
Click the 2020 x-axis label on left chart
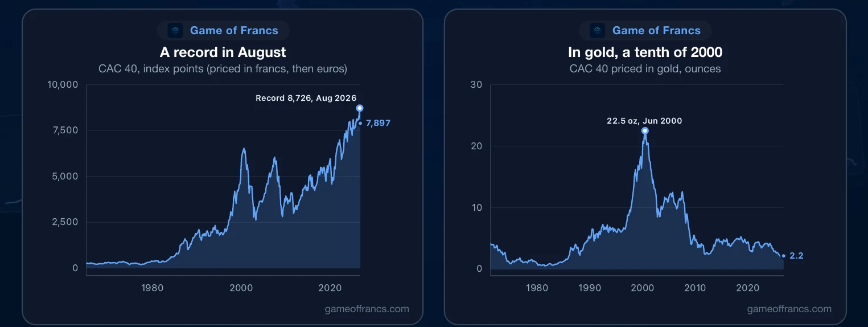click(330, 288)
